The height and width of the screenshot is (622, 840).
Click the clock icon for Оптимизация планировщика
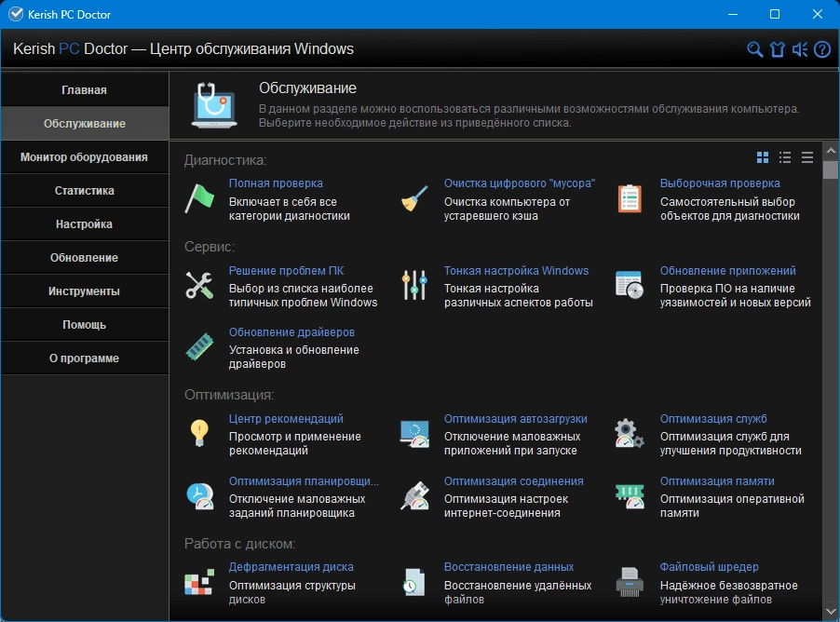200,496
